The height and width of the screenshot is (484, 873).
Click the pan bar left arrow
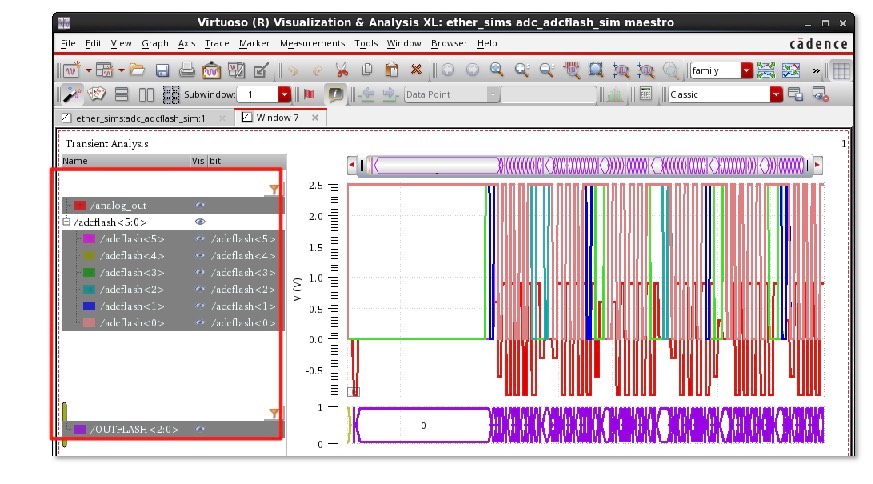[351, 165]
